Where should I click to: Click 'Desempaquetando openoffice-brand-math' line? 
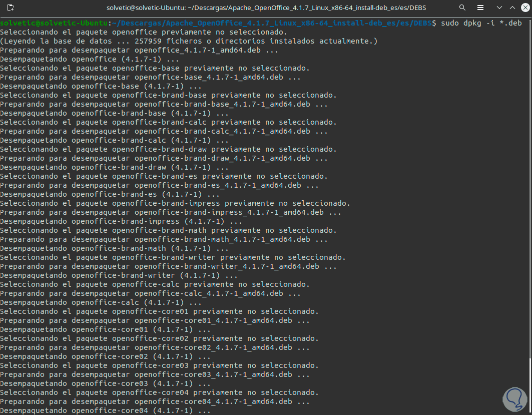pos(114,248)
